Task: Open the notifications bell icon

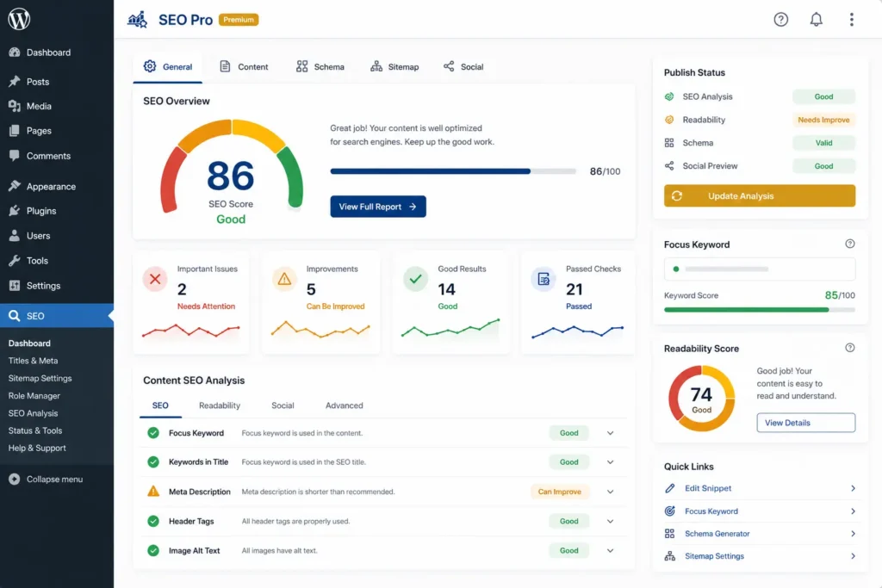Action: click(x=817, y=20)
